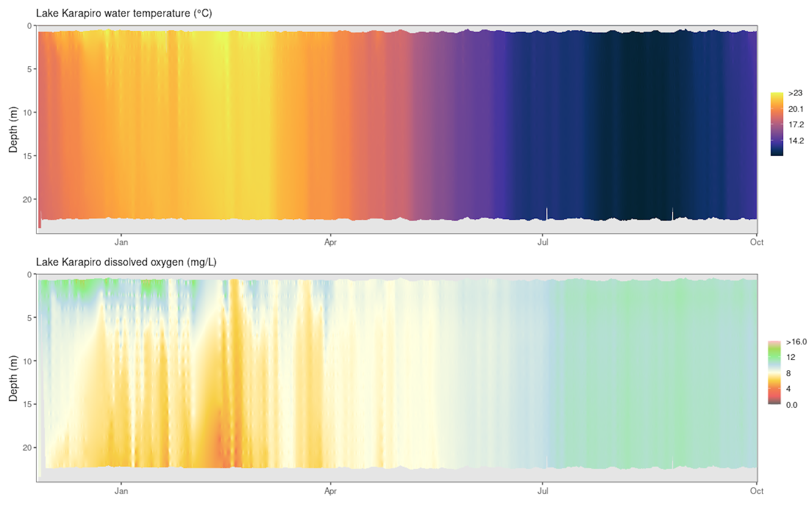The image size is (812, 505).
Task: Click the Jul label on oxygen plot
Action: click(x=543, y=491)
